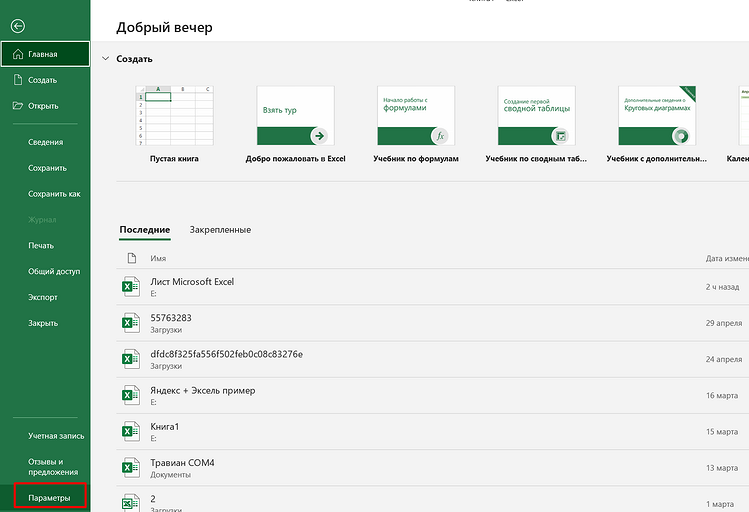The image size is (749, 512).
Task: Open the сводная таблица tutorial template
Action: point(535,117)
